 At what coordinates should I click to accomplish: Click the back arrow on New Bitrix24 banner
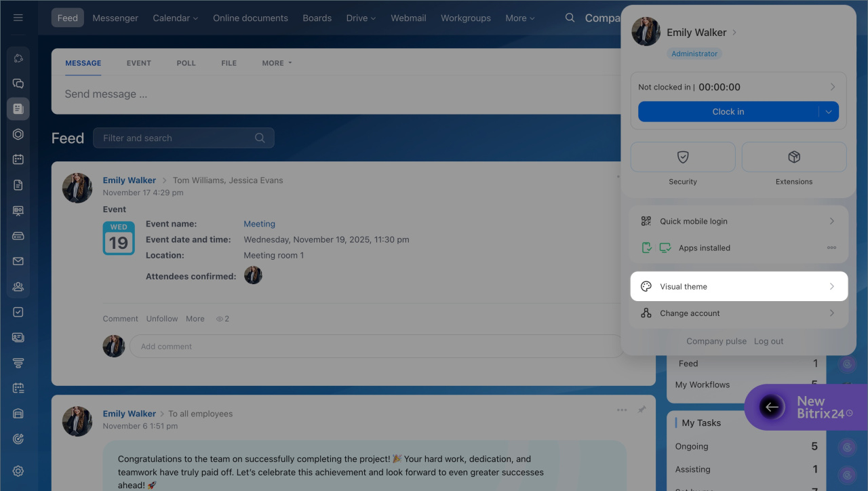(x=771, y=408)
